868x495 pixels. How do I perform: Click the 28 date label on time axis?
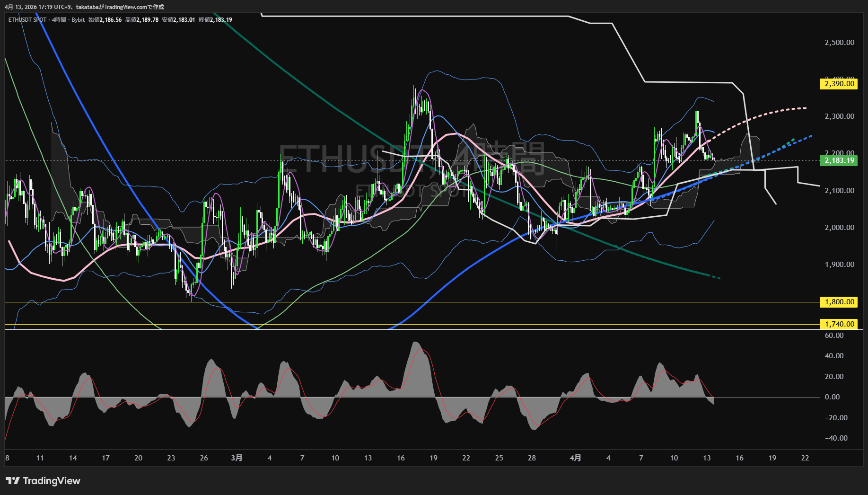pyautogui.click(x=532, y=458)
